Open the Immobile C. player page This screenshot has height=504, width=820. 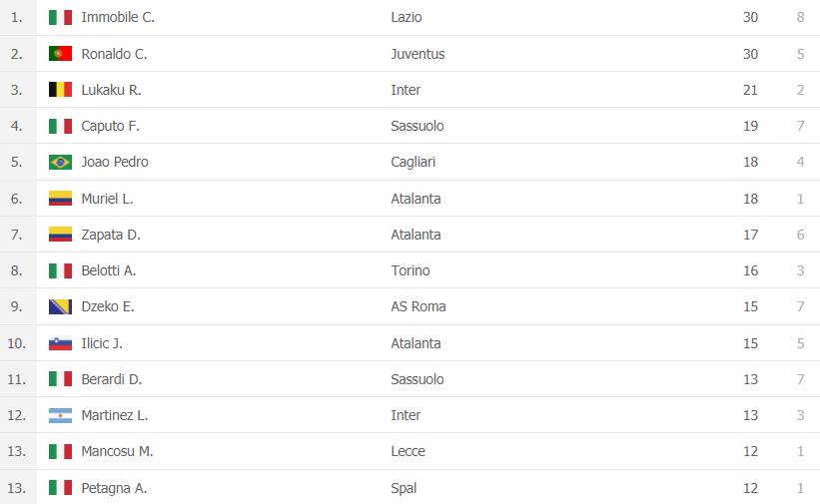point(118,17)
